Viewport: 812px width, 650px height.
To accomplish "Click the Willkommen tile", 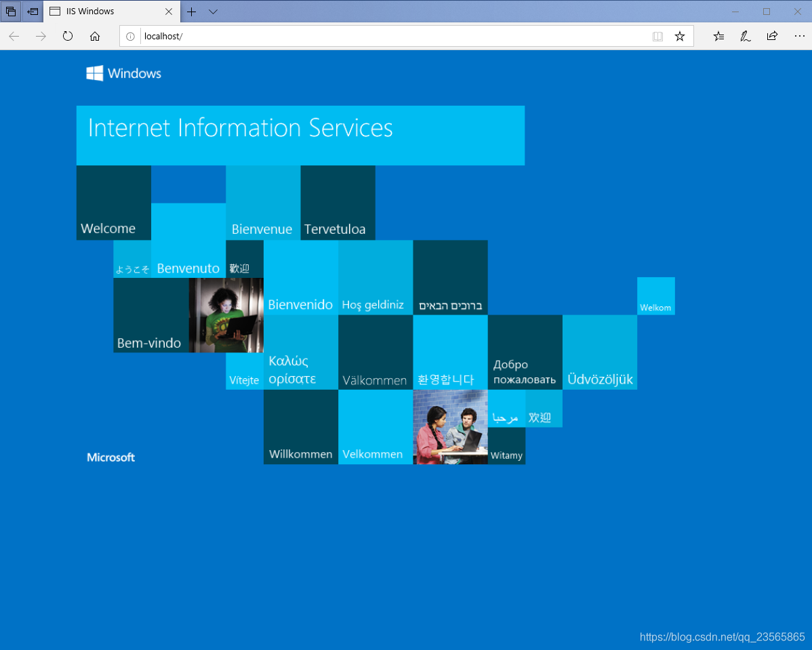I will (x=301, y=427).
